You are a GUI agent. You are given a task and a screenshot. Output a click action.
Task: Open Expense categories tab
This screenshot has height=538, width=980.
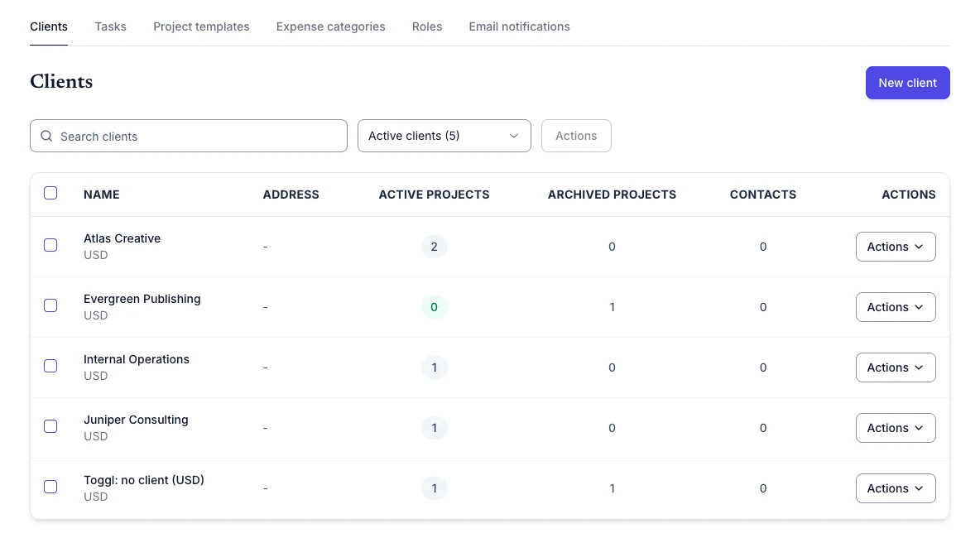tap(330, 26)
